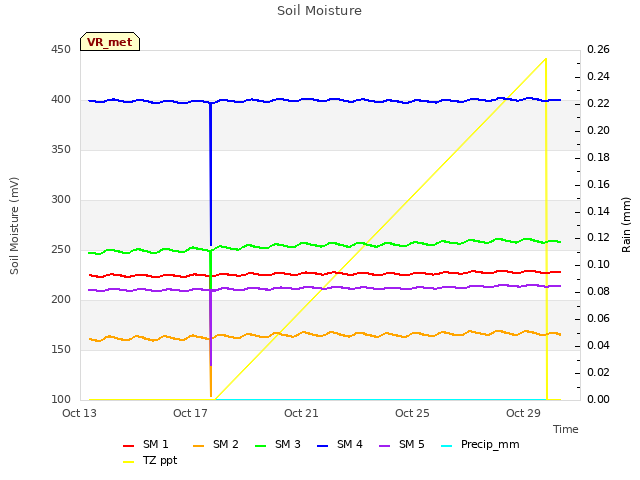Toggle the SM 4 legend entry
Screen dimensions: 640x480
tap(340, 444)
